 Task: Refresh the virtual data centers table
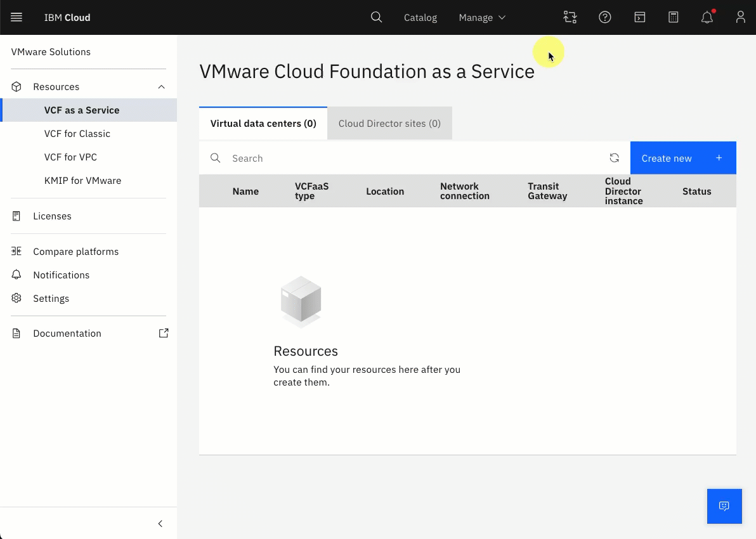(614, 158)
